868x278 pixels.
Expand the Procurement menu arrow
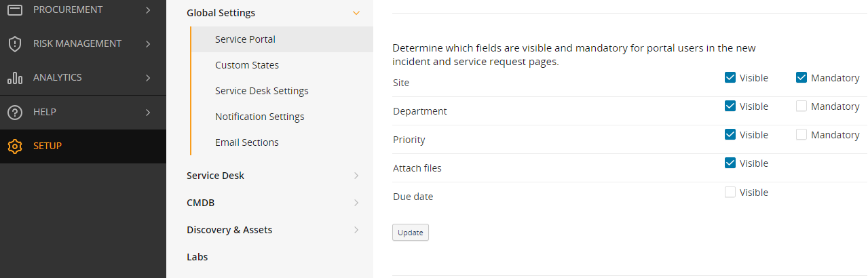[x=148, y=10]
